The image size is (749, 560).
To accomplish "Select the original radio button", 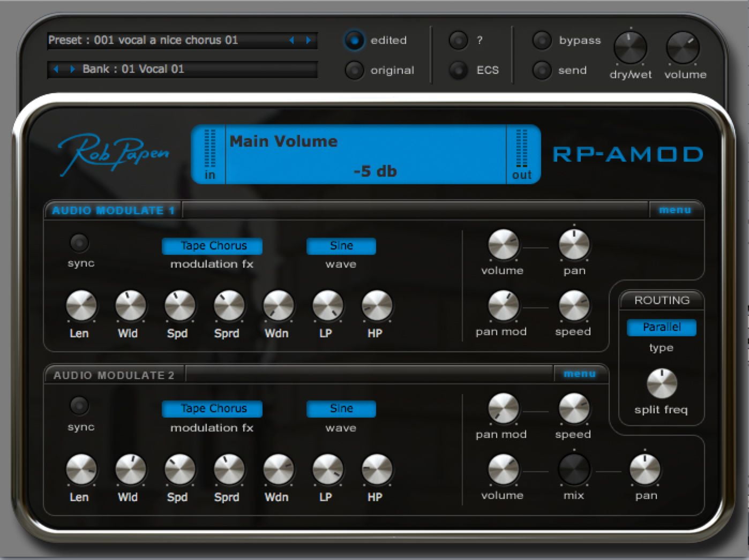I will click(354, 70).
